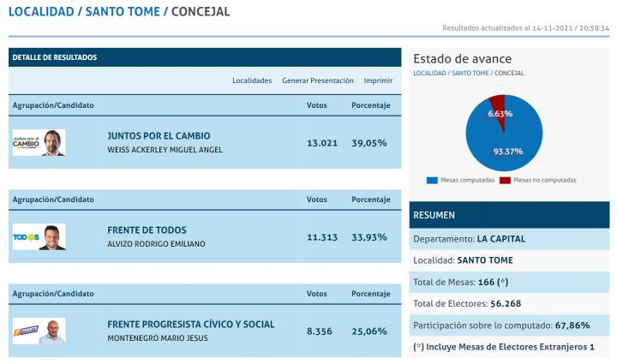Click candidate MONTENEGRO MARIO JESUS

(x=158, y=338)
